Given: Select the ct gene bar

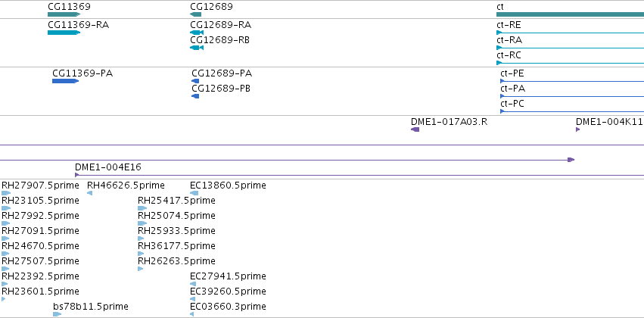Looking at the screenshot, I should pos(570,14).
